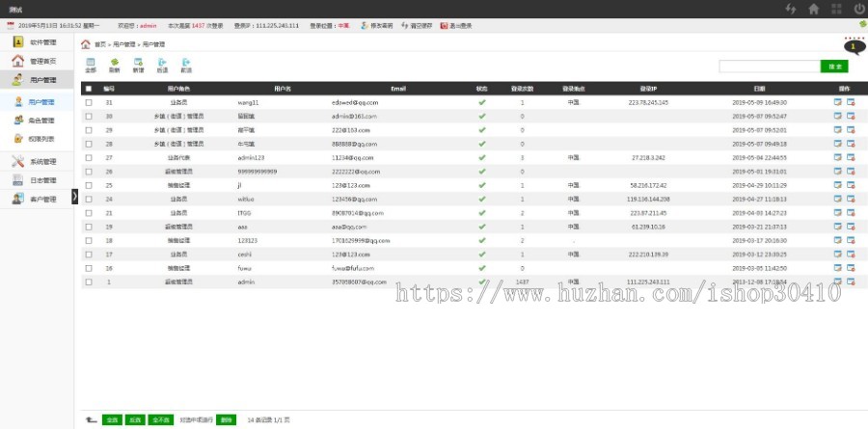
Task: Click the 全部 toolbar icon
Action: pyautogui.click(x=91, y=66)
